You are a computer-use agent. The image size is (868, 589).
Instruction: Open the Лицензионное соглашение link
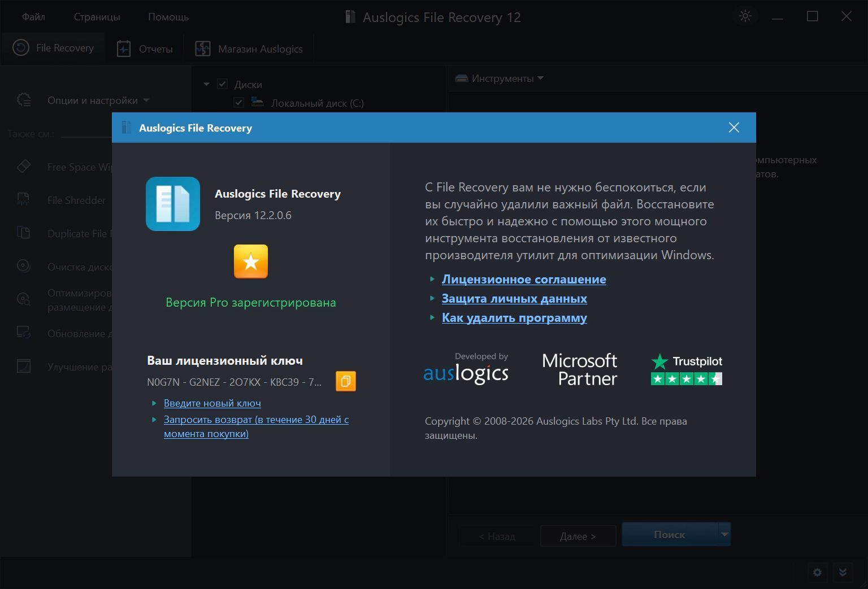click(x=524, y=279)
